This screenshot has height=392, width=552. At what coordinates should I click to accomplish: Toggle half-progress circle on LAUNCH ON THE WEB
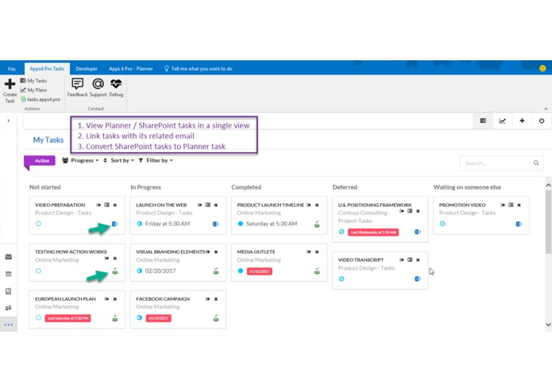click(140, 224)
